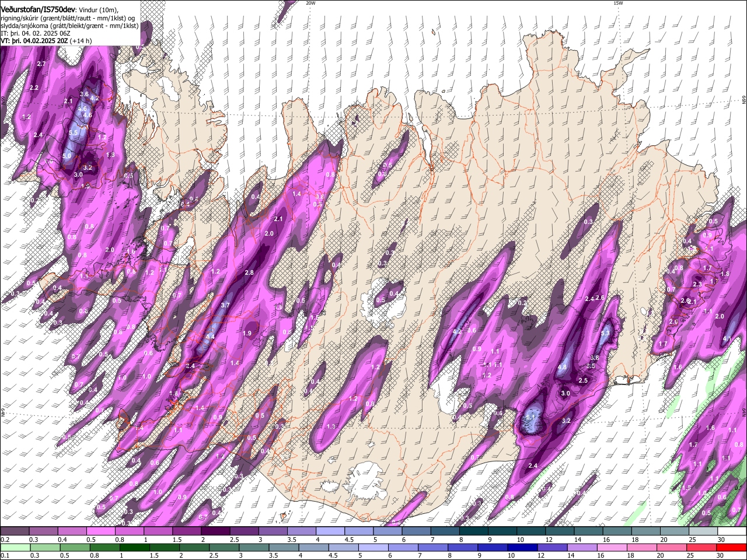Click the '3.8' precipitation value on map
This screenshot has width=747, height=560.
[x=595, y=358]
